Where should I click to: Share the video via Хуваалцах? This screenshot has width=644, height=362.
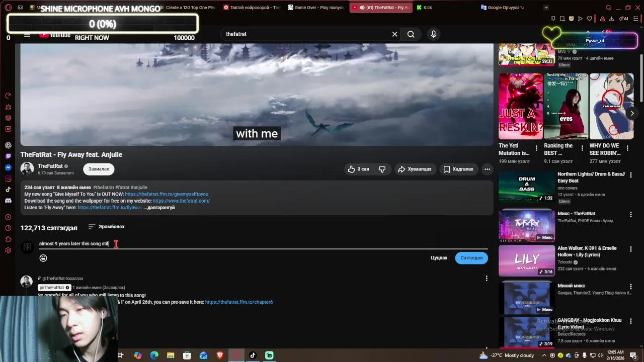point(415,169)
